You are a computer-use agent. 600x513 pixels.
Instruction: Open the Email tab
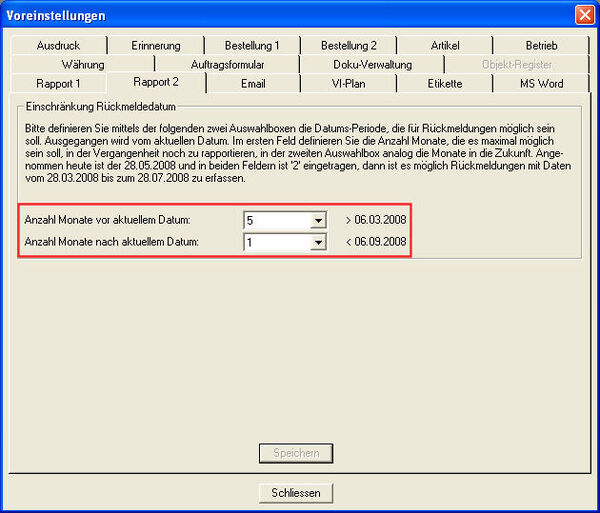[x=253, y=84]
